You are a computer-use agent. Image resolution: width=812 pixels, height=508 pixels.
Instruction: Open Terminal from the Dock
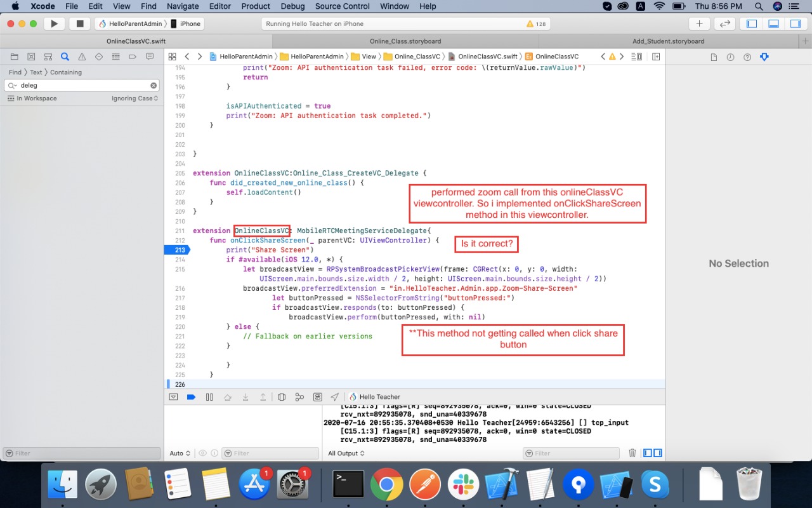tap(348, 485)
